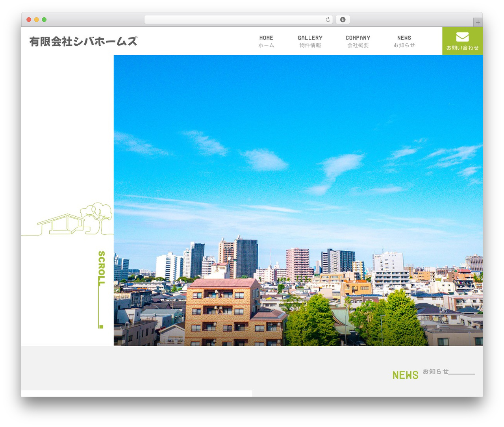Click the reload page icon in address bar
The image size is (504, 427).
click(328, 20)
